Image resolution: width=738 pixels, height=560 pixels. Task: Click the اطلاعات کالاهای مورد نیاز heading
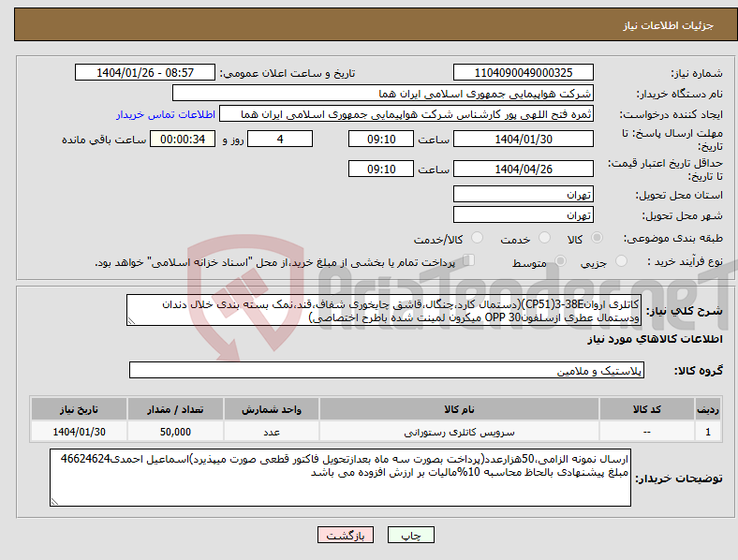click(x=656, y=339)
